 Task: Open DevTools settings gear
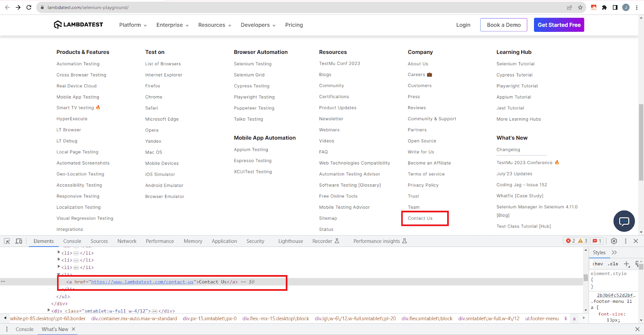point(614,241)
